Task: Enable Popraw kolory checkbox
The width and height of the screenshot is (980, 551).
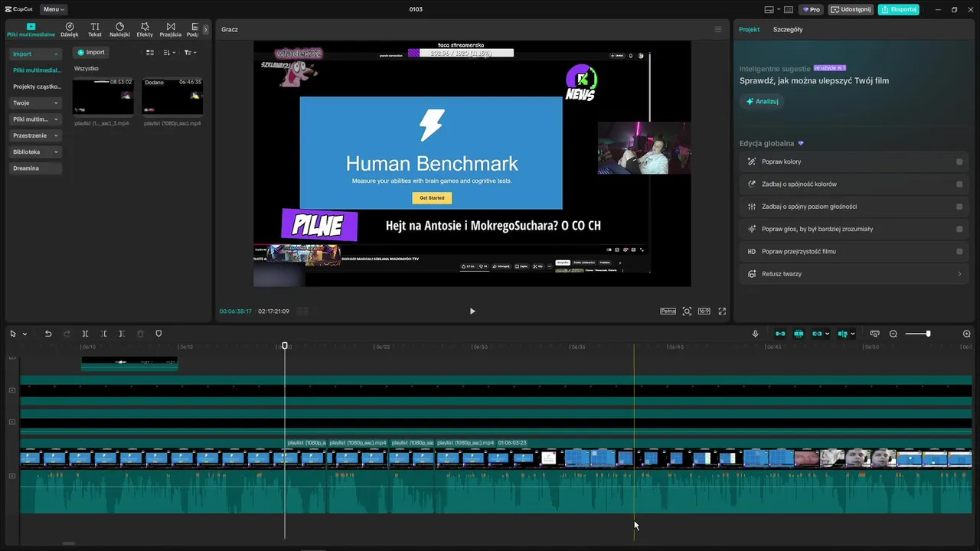Action: 959,161
